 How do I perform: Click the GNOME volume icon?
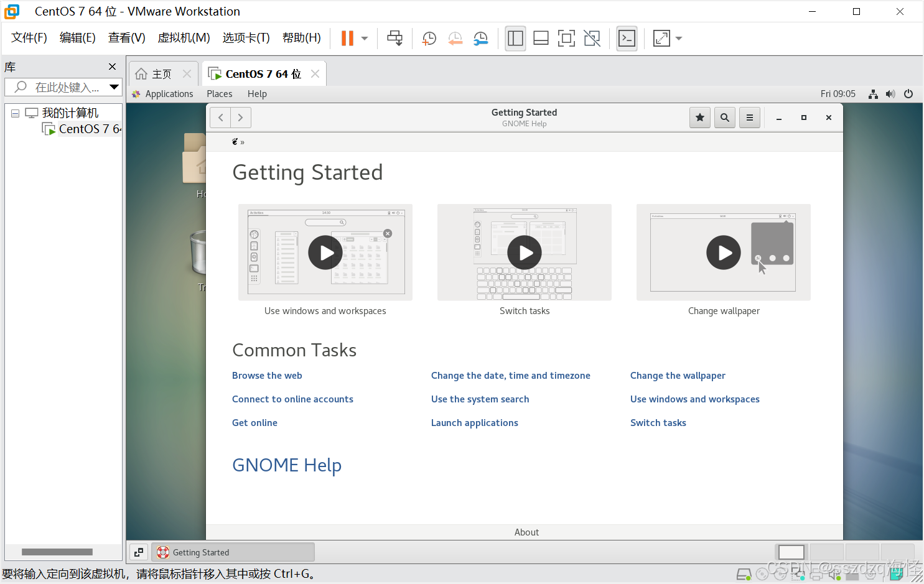click(890, 94)
